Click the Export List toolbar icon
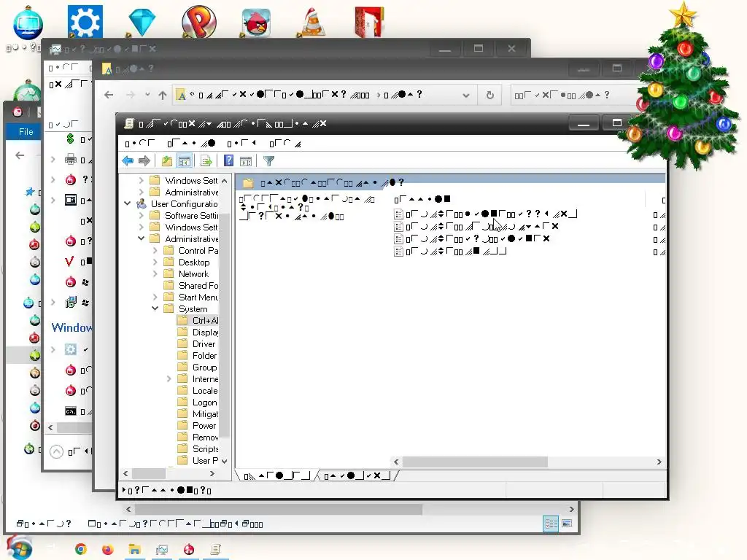 206,161
